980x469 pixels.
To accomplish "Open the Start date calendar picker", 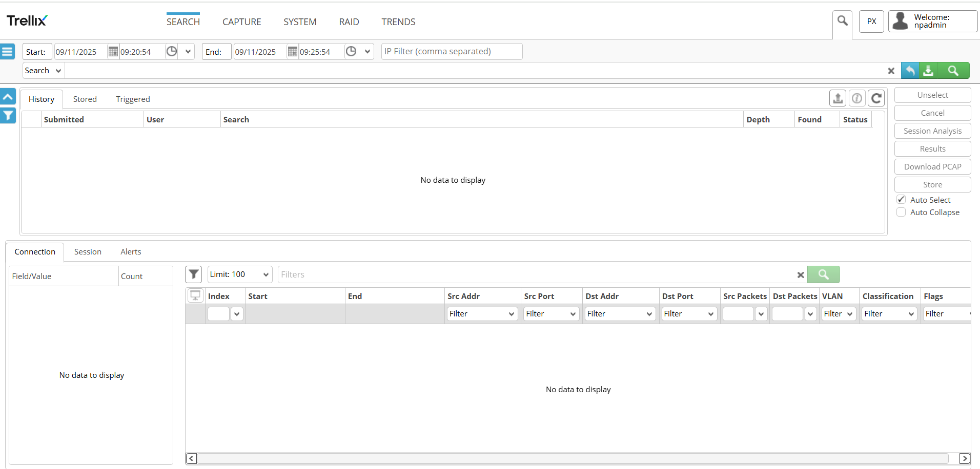I will (x=113, y=52).
